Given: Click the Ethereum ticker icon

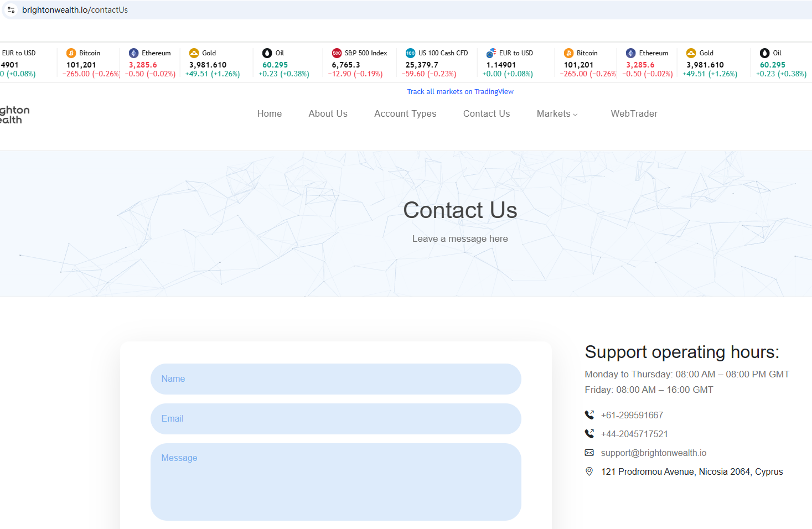Looking at the screenshot, I should (133, 53).
